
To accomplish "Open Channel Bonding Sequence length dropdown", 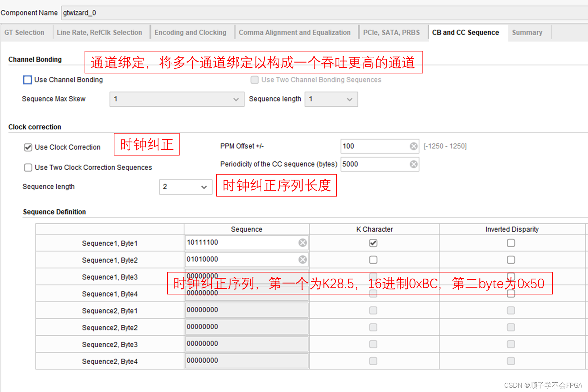I will pos(331,99).
